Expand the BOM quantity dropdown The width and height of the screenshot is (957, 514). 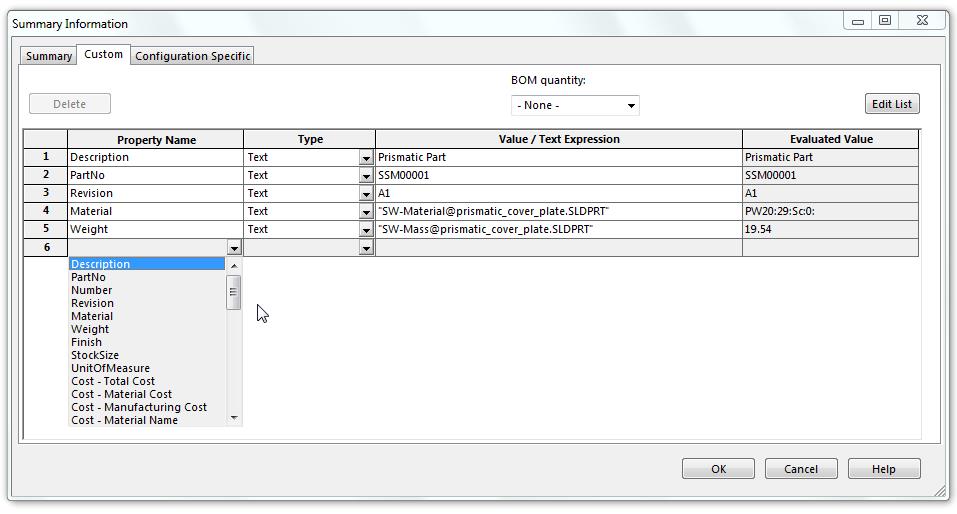point(575,105)
